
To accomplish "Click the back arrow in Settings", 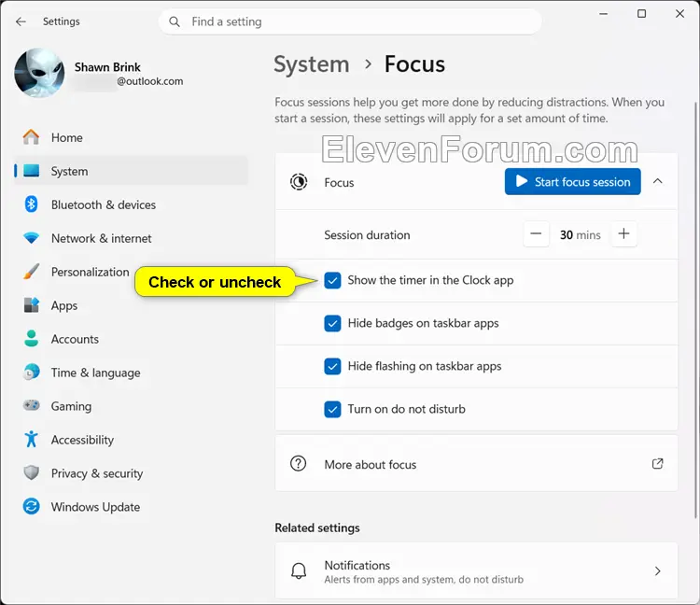I will pyautogui.click(x=21, y=21).
